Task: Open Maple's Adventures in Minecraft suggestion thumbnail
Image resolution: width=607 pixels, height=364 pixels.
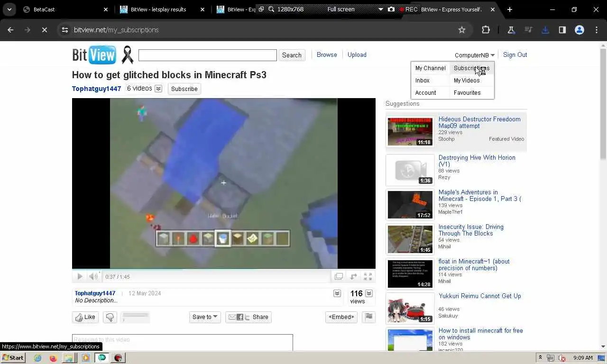Action: click(410, 205)
